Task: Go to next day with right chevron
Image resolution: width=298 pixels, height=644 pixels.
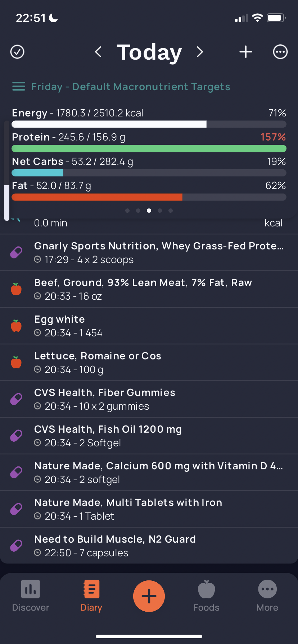Action: coord(200,52)
